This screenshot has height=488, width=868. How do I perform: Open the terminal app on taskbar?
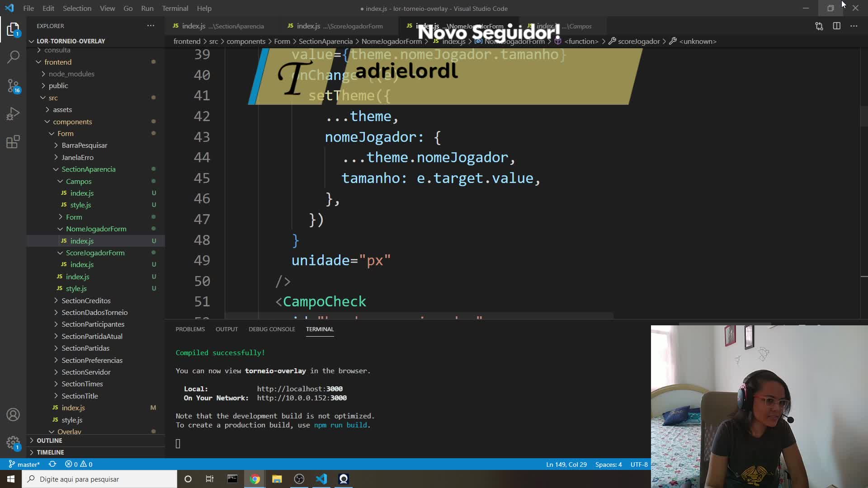[232, 479]
